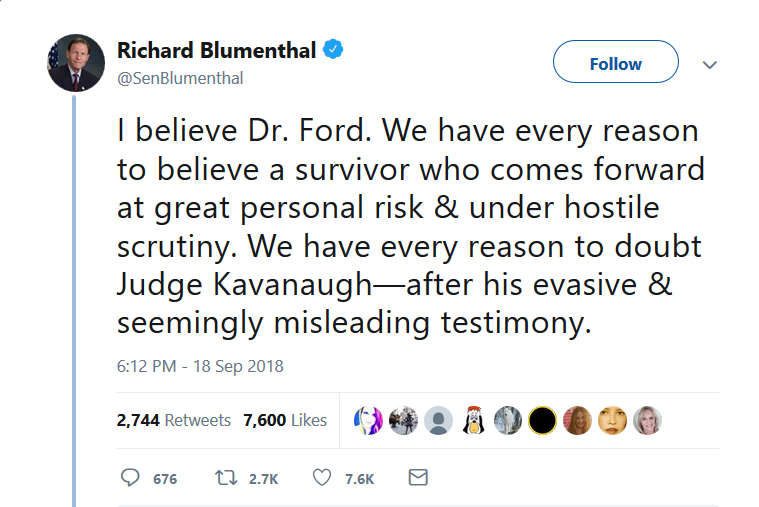Like the tweet with the heart icon
This screenshot has width=759, height=507.
(321, 478)
